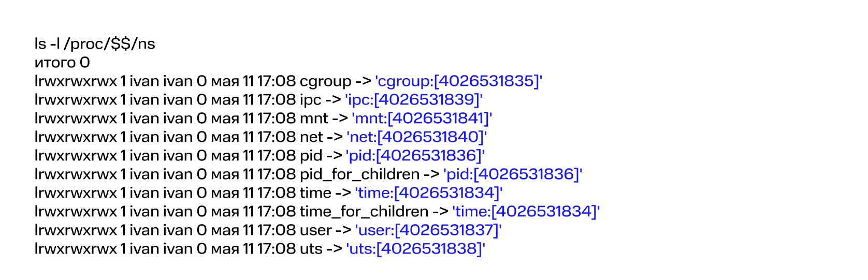Screen dimensions: 868x280
Task: Click the '17:08' timestamp on the net line
Action: point(277,137)
